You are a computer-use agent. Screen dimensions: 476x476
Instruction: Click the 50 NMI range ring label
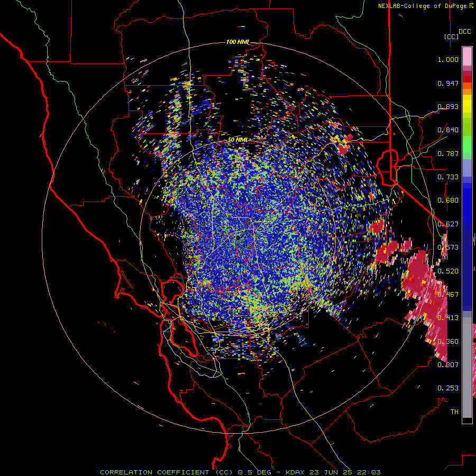point(237,140)
